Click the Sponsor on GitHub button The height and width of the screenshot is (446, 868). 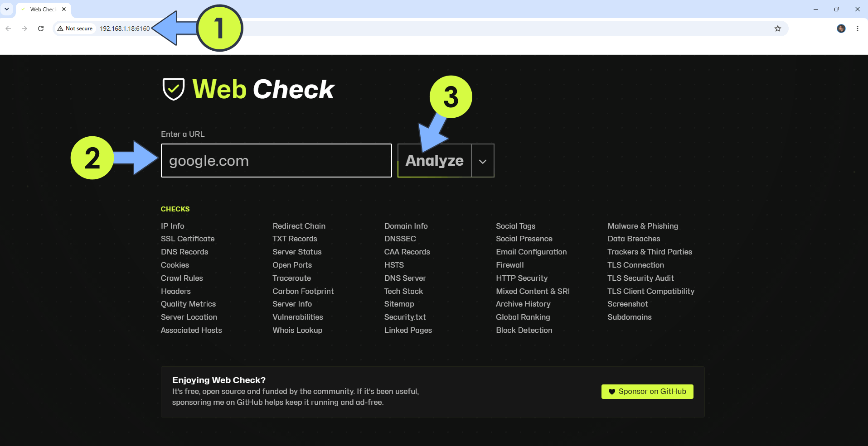(647, 392)
